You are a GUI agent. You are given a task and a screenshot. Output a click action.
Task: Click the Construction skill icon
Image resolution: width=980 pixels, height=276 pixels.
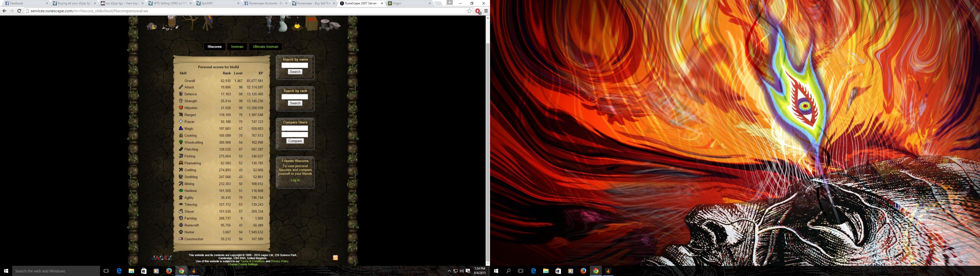tap(181, 239)
